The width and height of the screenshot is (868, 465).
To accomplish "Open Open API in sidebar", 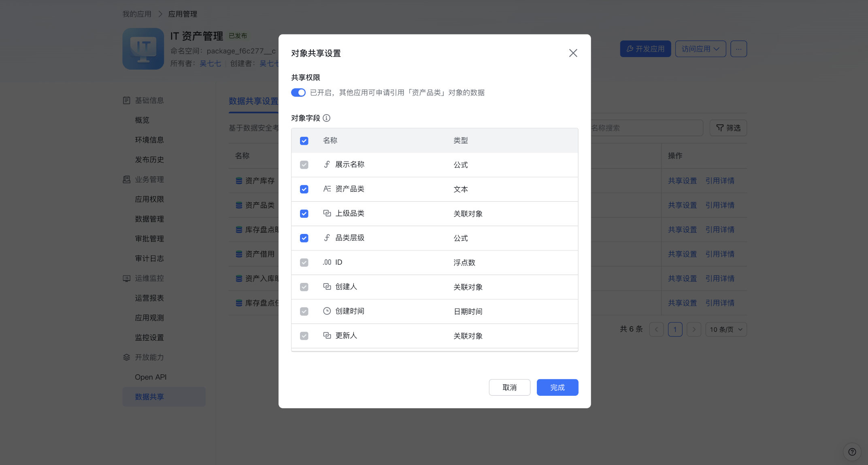I will (151, 377).
